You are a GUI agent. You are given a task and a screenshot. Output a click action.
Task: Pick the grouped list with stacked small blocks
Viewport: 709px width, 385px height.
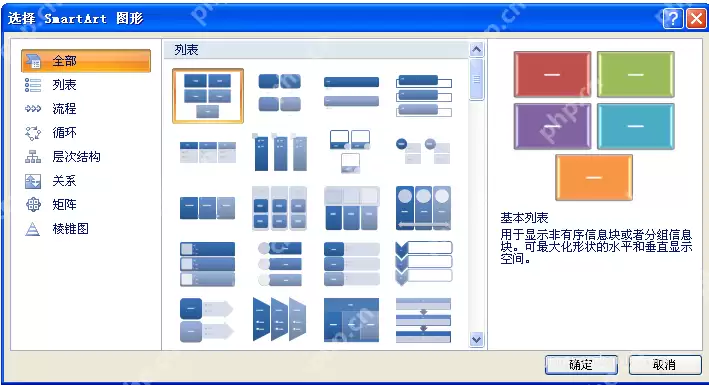(279, 208)
